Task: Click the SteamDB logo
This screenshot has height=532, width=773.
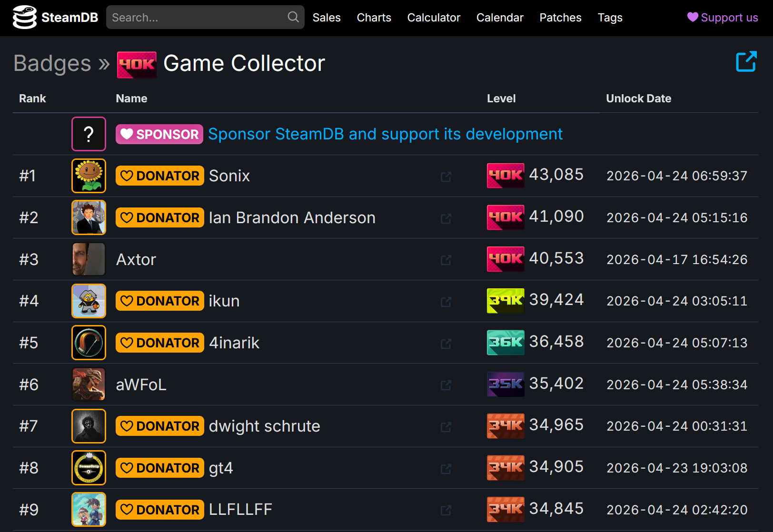Action: pyautogui.click(x=55, y=17)
